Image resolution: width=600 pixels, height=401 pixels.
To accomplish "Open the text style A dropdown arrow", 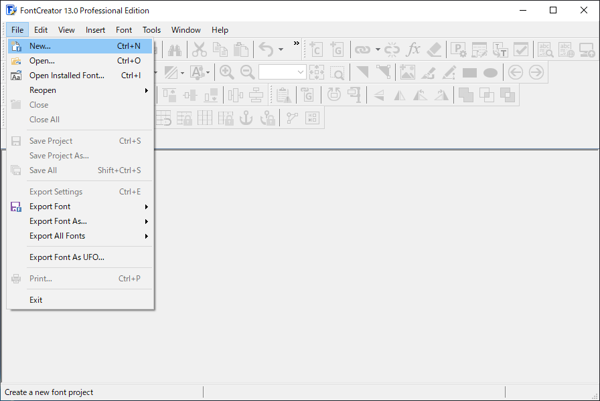I will [x=208, y=72].
